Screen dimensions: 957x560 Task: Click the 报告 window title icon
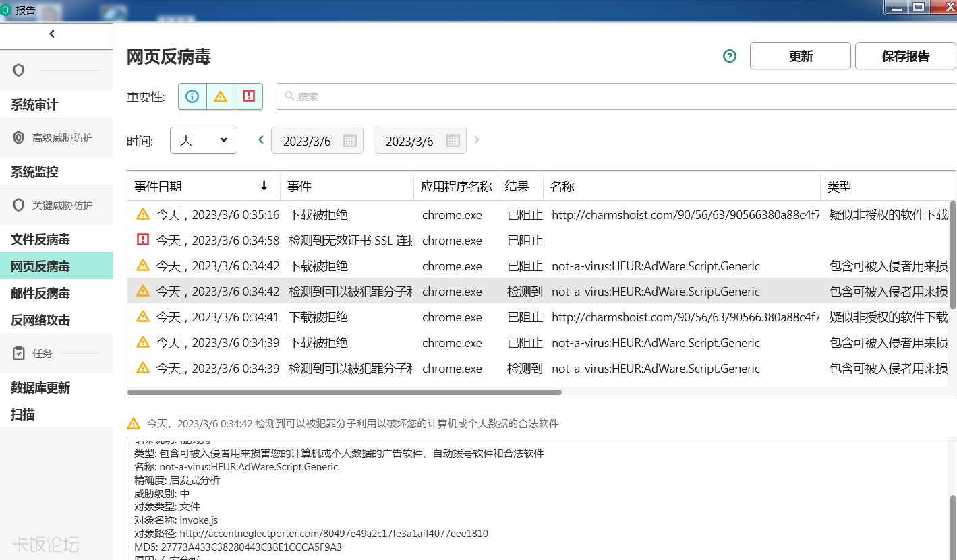pos(6,10)
